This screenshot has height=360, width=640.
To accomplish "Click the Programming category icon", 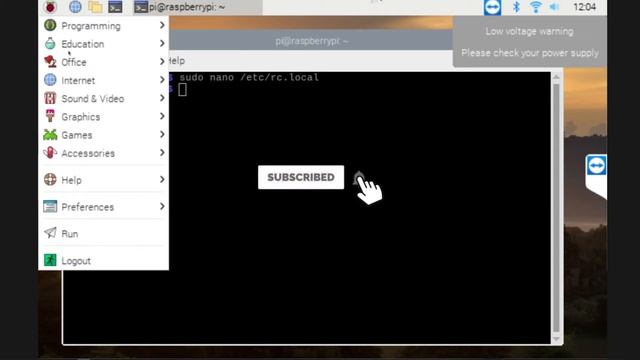I will pyautogui.click(x=50, y=25).
